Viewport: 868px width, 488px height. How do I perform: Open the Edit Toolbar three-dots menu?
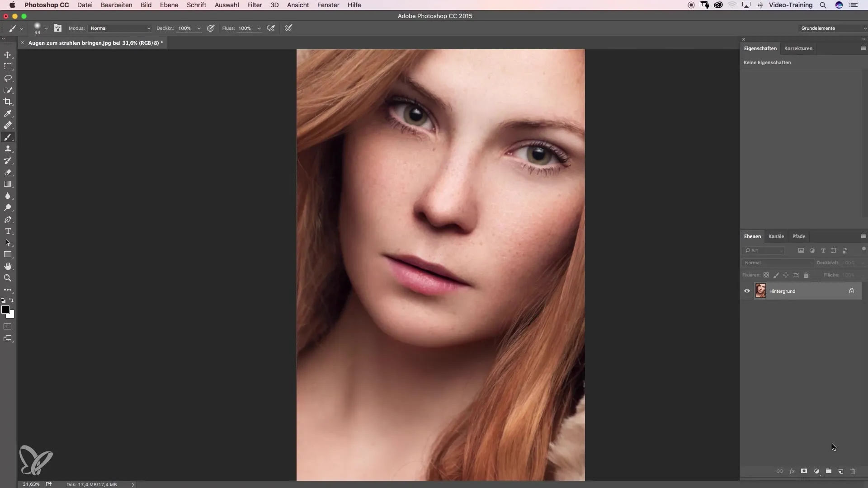[x=8, y=290]
